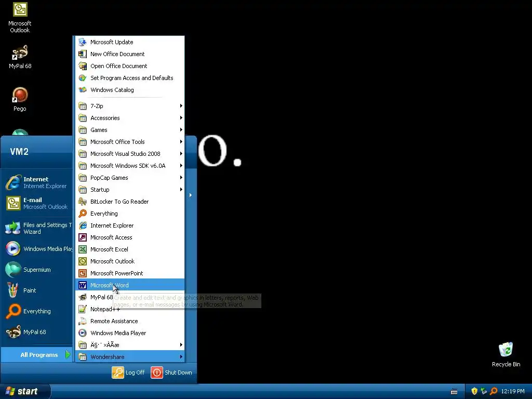This screenshot has width=532, height=399.
Task: Open Microsoft Outlook desktop icon
Action: point(20,17)
